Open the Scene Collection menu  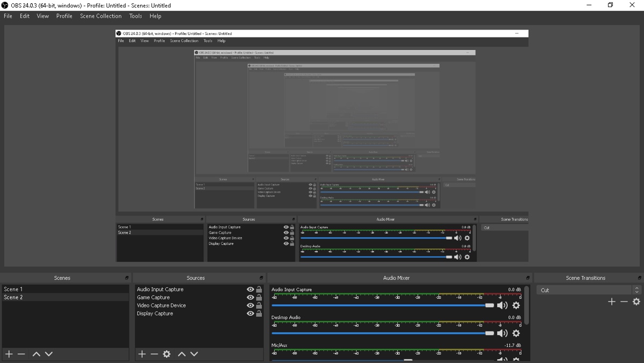pos(101,16)
